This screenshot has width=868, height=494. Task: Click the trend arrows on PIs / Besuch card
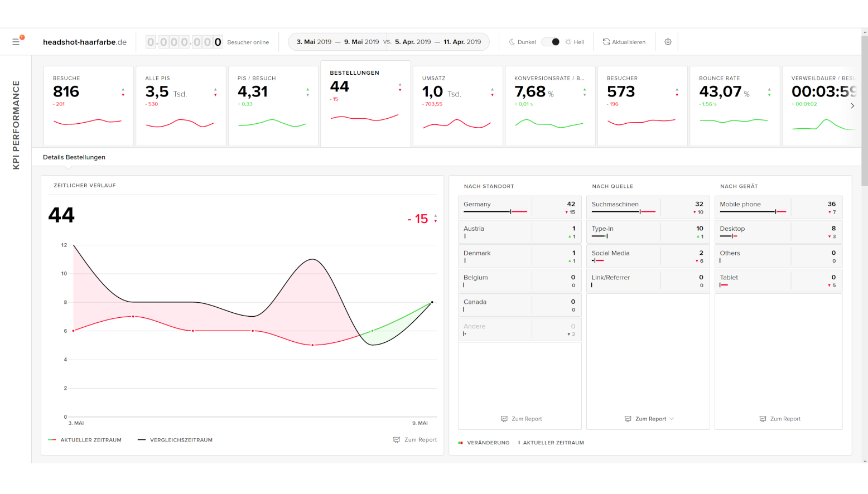tap(307, 92)
